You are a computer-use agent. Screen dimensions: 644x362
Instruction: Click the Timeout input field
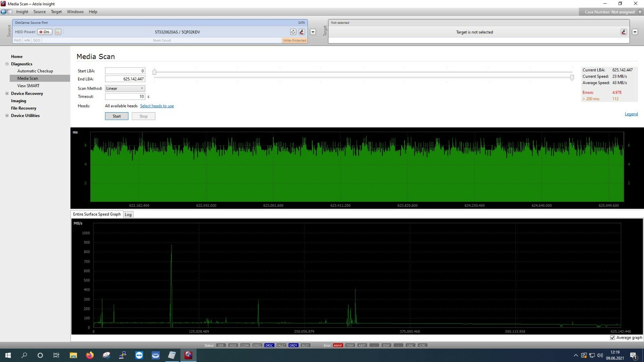125,97
